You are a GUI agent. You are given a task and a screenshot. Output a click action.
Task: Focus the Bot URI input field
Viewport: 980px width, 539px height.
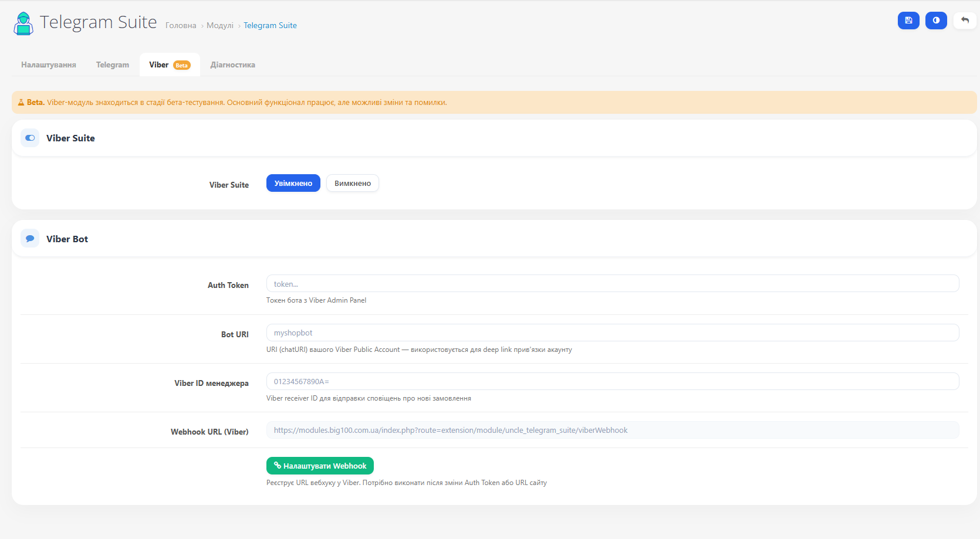point(613,333)
